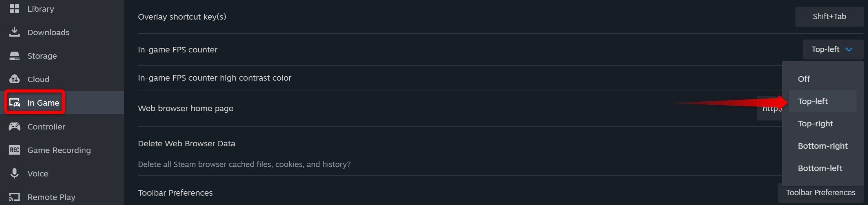The image size is (868, 205).
Task: Click the Downloads arrow icon
Action: click(x=15, y=32)
